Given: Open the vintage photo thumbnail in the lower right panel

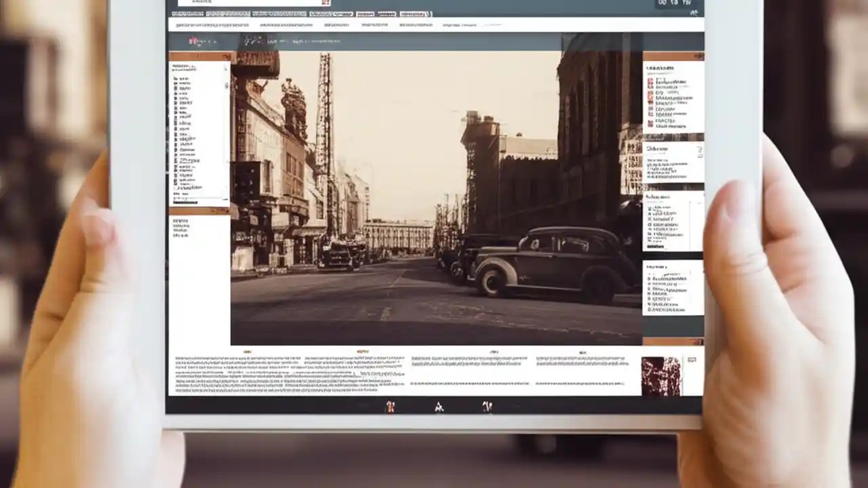Looking at the screenshot, I should click(x=663, y=374).
